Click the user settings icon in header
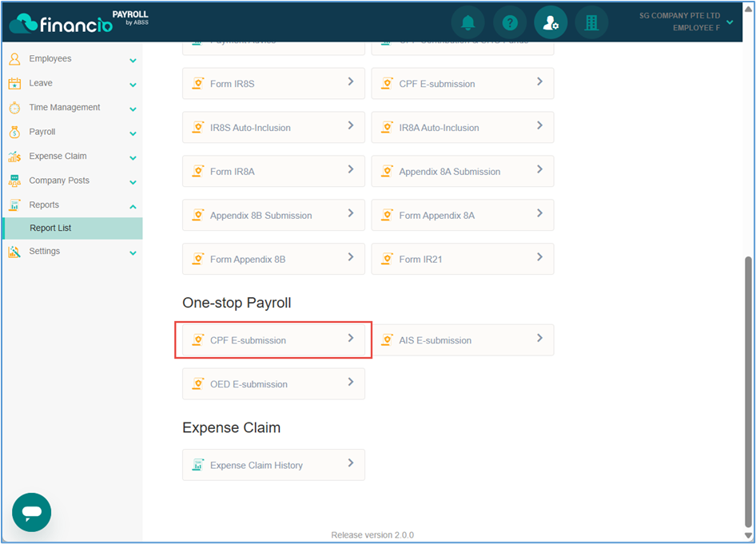 [551, 22]
